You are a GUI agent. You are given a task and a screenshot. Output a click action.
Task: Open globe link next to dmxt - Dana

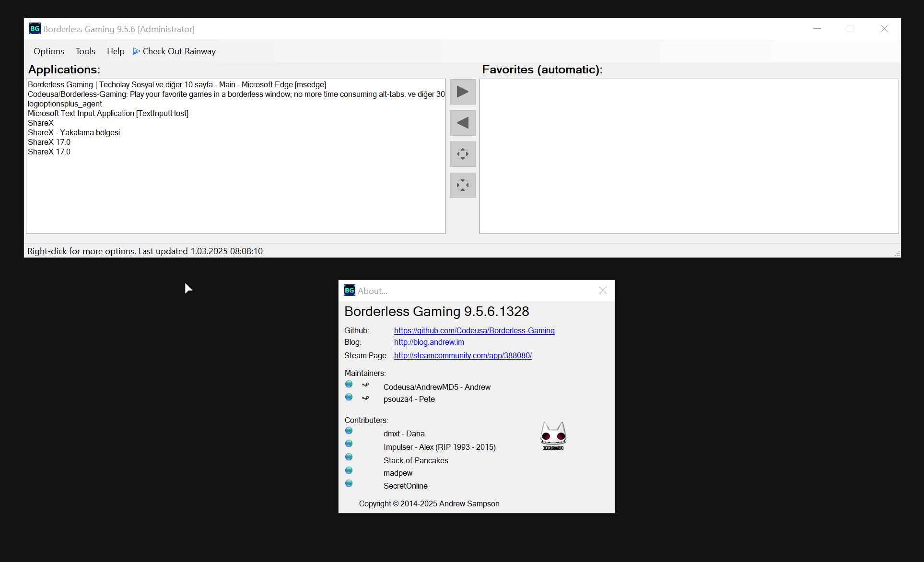[349, 431]
